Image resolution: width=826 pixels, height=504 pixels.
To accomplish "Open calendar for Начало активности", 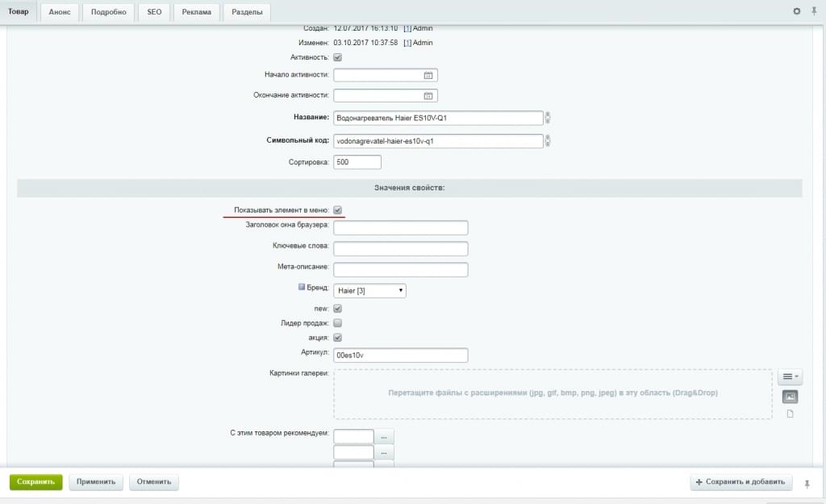I will point(429,75).
